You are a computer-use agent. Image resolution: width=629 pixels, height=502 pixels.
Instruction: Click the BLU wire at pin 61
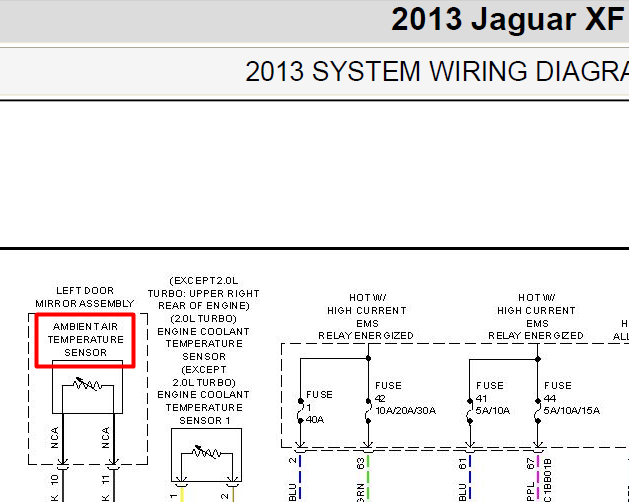tap(470, 478)
